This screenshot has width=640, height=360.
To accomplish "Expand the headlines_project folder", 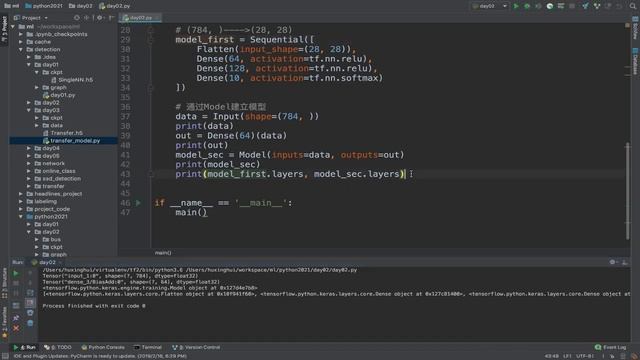I will coord(21,194).
